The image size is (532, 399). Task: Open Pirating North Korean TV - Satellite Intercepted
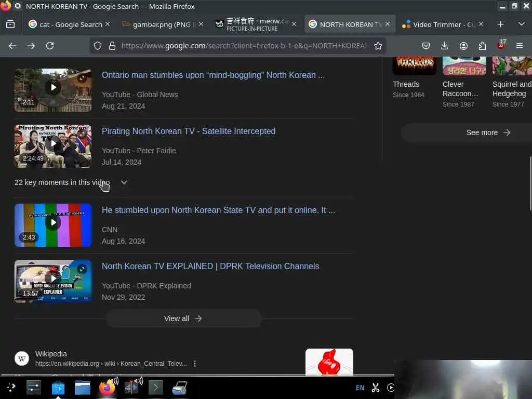tap(189, 131)
